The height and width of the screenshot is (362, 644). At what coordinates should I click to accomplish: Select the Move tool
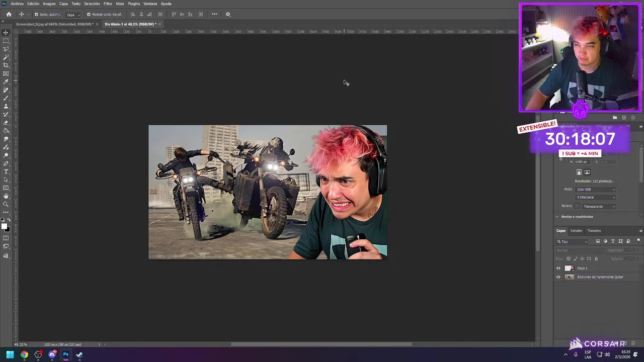(x=6, y=33)
